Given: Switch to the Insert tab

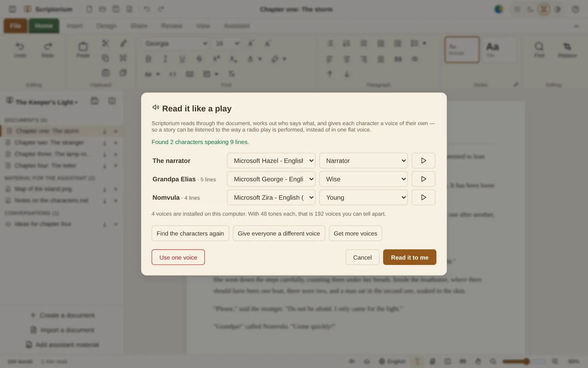Looking at the screenshot, I should pos(75,26).
